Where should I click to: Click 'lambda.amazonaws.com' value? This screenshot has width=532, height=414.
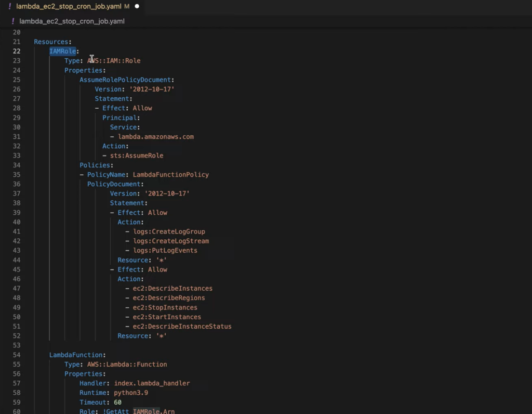(x=156, y=137)
